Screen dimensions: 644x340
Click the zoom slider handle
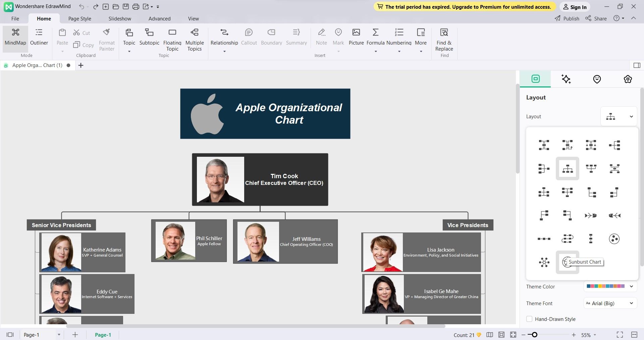tap(535, 335)
